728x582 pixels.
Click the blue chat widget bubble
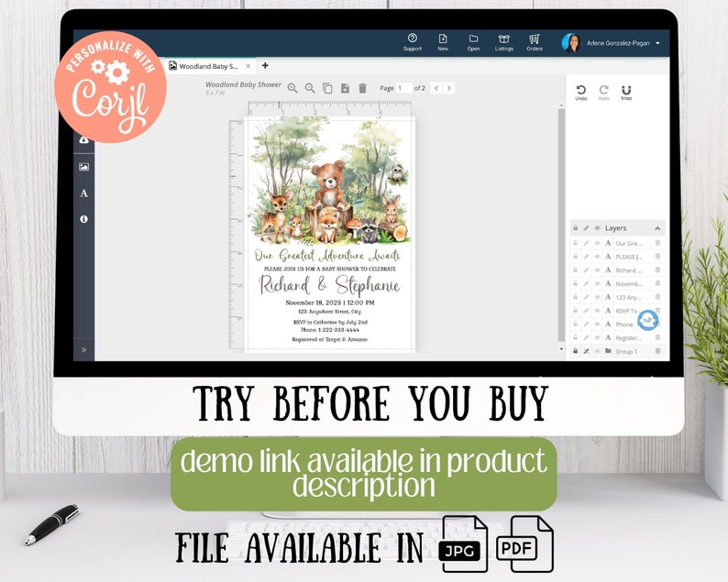click(x=647, y=320)
